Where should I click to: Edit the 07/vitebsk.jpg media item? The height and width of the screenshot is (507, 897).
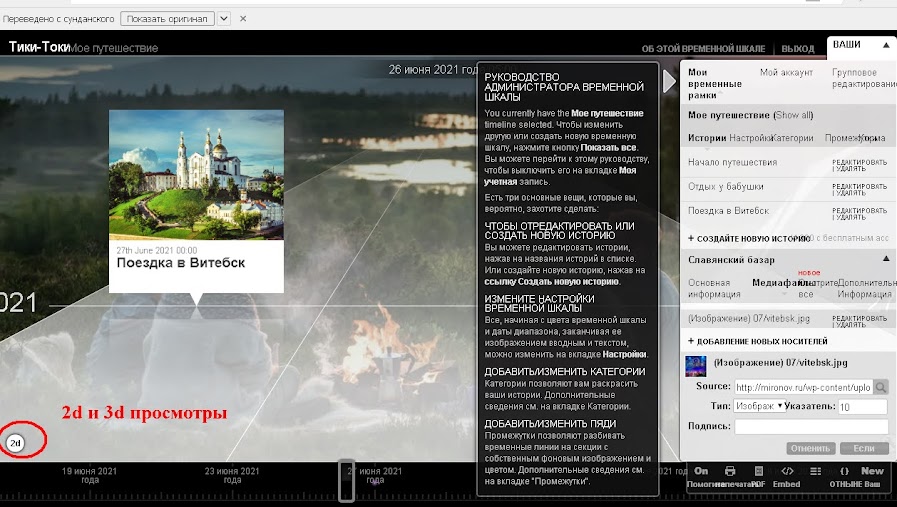click(859, 318)
